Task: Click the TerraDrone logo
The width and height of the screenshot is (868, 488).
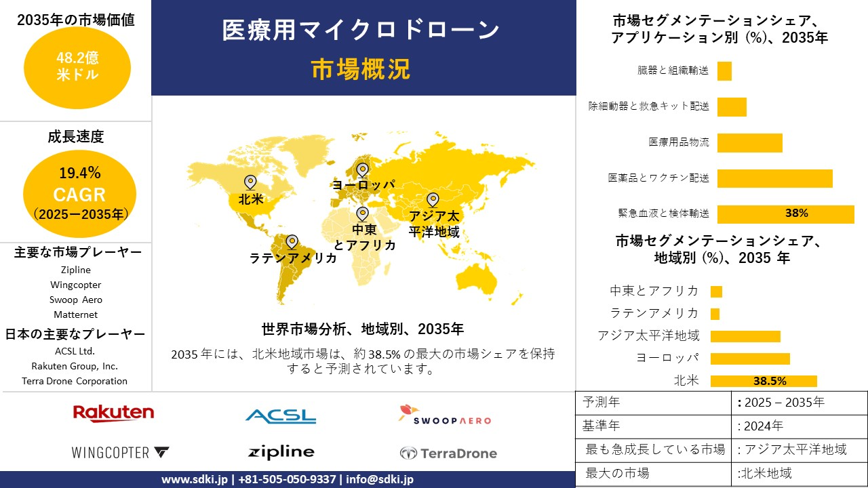Action: (448, 453)
